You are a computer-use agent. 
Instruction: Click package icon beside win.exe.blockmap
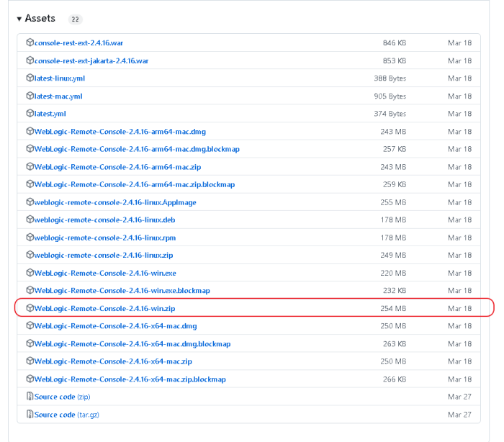point(30,290)
